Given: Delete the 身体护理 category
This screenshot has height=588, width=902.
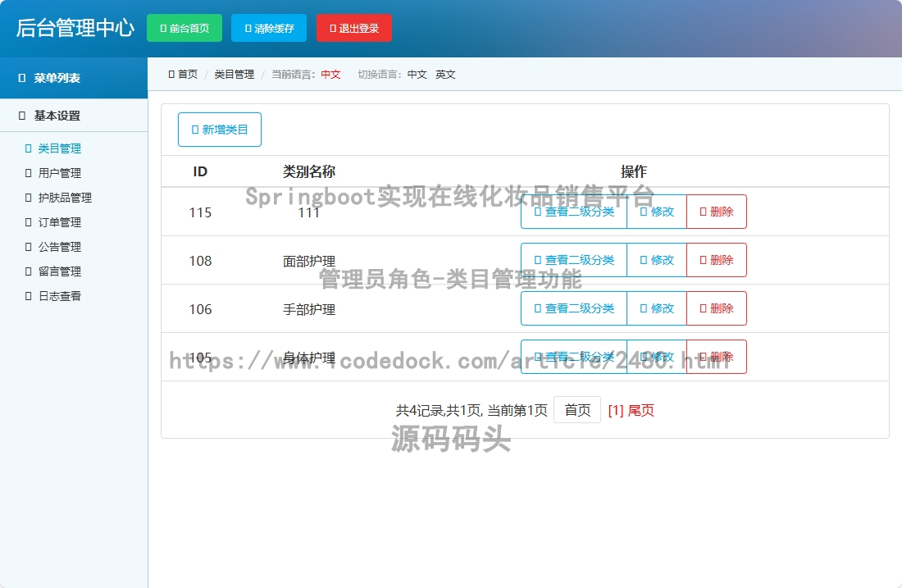Looking at the screenshot, I should click(x=717, y=357).
